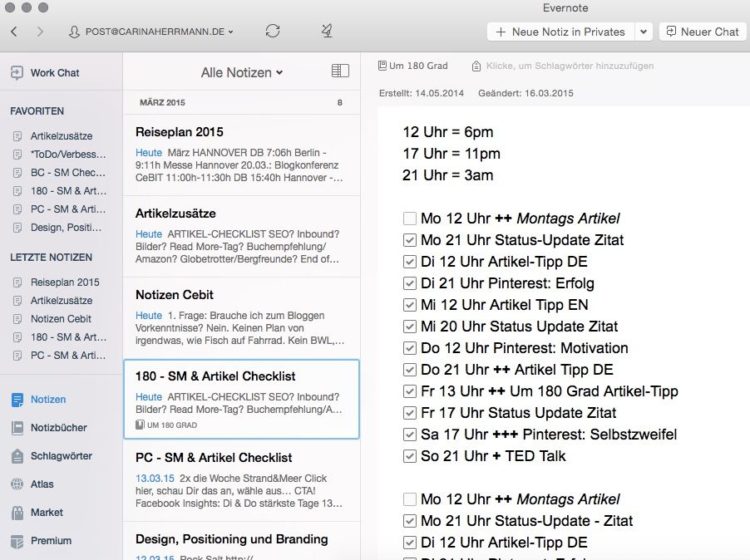Click the line 12 Uhr = 6pm
The height and width of the screenshot is (560, 750).
coord(448,132)
